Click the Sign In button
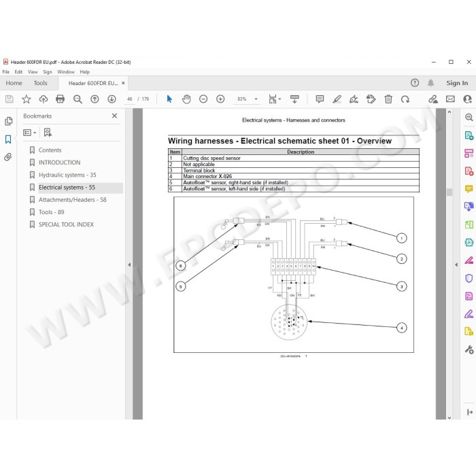 tap(457, 83)
